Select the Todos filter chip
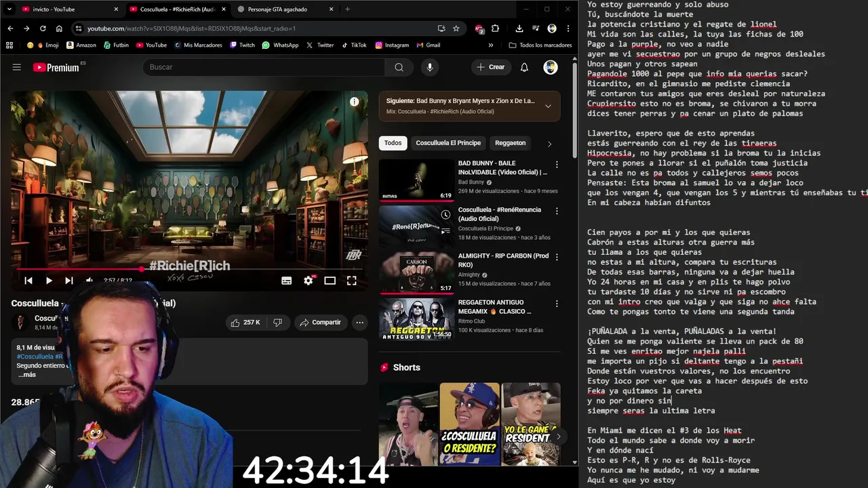Screen dimensions: 868x488 [x=393, y=143]
